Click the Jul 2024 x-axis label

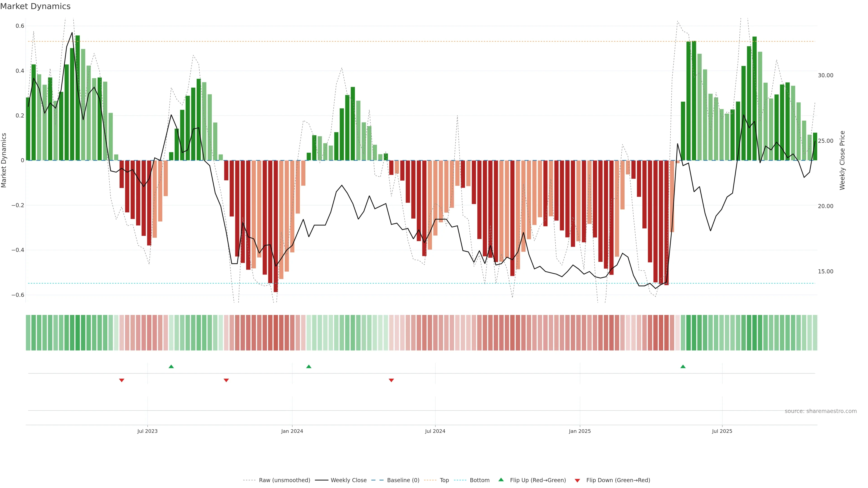(x=435, y=431)
